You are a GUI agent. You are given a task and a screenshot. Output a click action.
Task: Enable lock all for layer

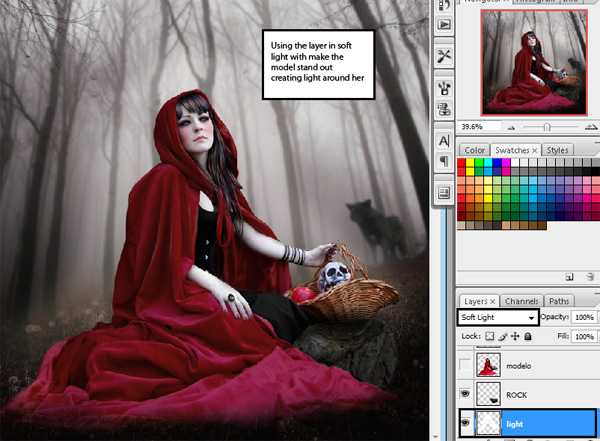[x=527, y=337]
